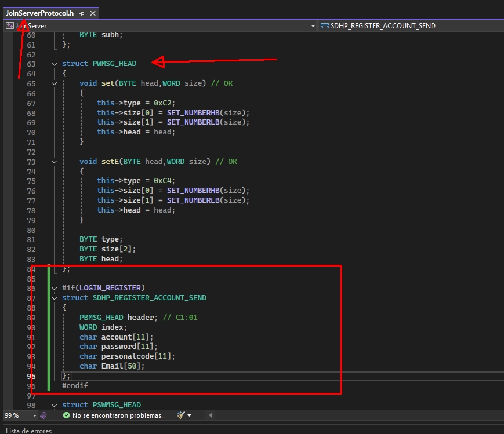
Task: Click the 0xC2 value on line 67
Action: click(x=164, y=103)
